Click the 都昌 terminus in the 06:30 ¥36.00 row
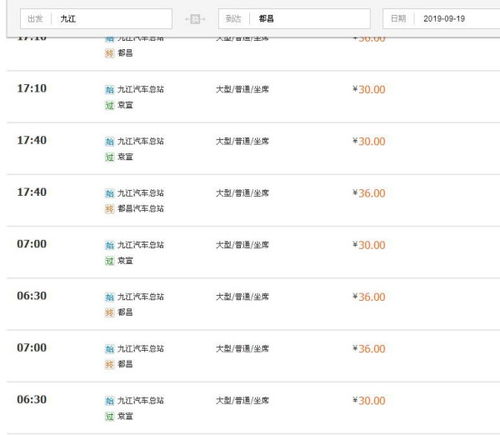Image resolution: width=500 pixels, height=435 pixels. tap(125, 312)
